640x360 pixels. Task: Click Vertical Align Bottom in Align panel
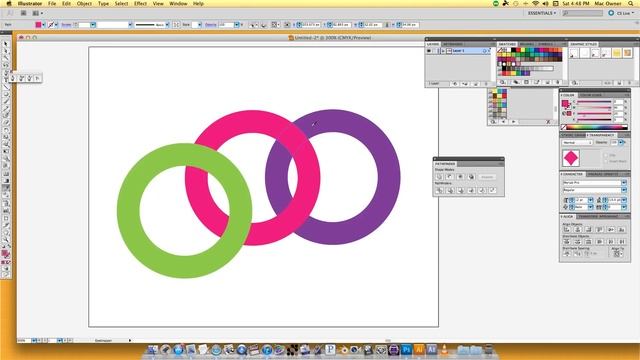click(622, 230)
